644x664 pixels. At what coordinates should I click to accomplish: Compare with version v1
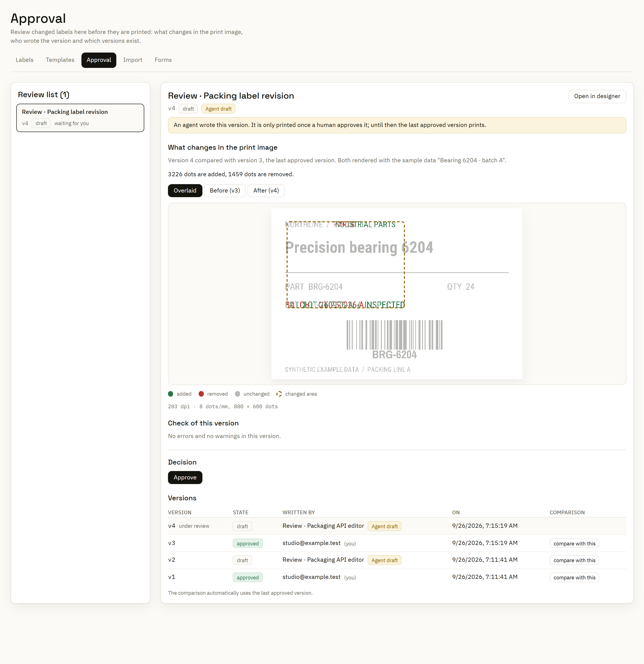[x=574, y=577]
